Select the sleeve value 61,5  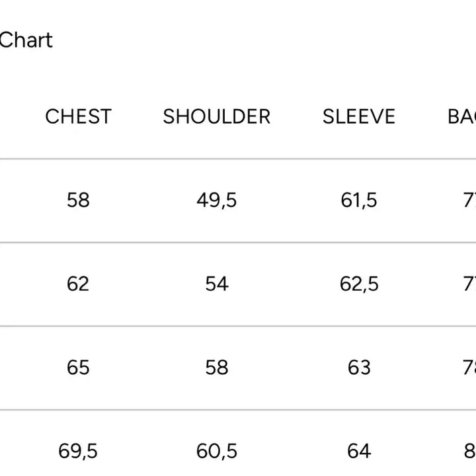point(359,200)
